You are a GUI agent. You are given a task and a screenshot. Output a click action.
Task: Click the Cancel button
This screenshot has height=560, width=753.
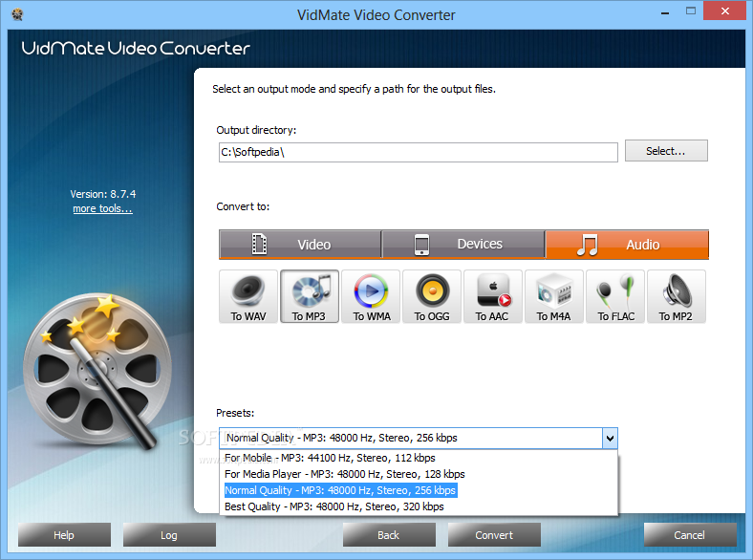tap(690, 535)
